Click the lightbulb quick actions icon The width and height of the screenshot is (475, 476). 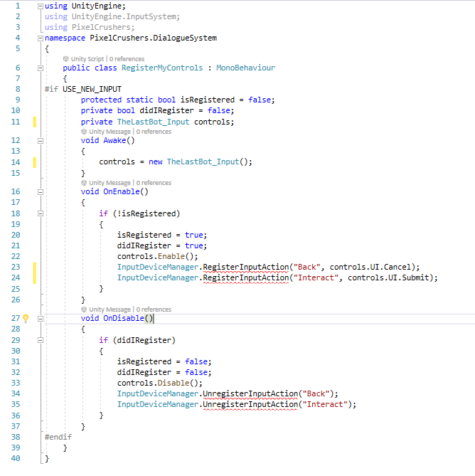26,318
